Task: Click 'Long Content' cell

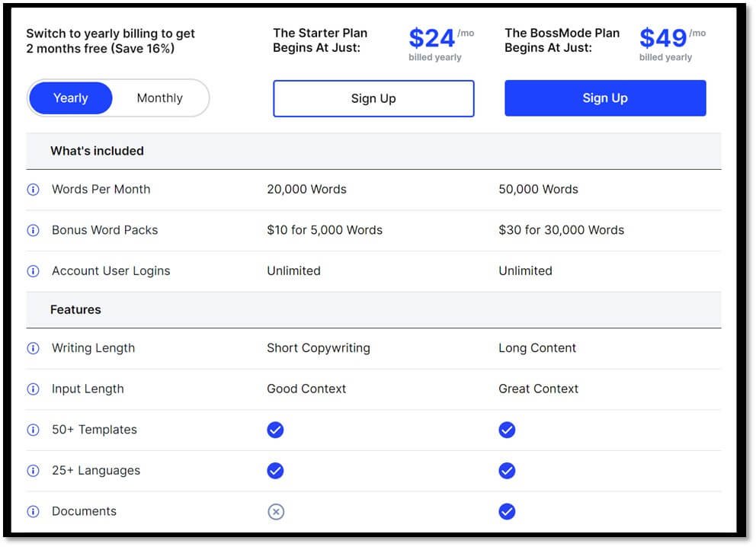Action: point(537,348)
